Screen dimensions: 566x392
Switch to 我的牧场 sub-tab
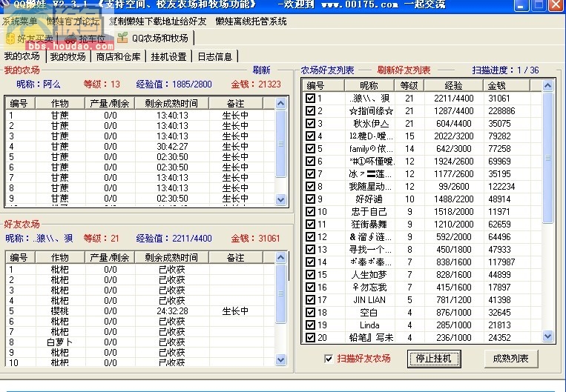[68, 56]
